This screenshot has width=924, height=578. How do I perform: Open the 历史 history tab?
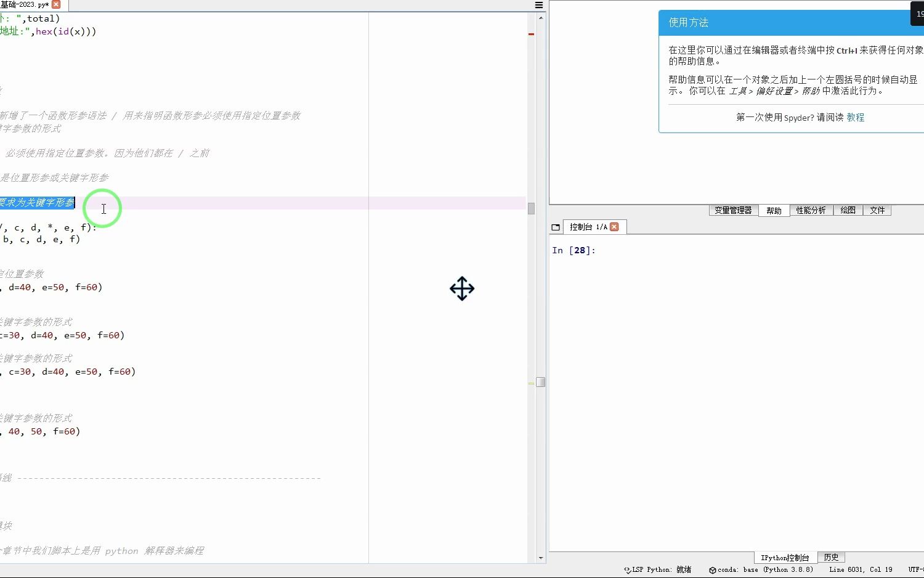point(831,557)
